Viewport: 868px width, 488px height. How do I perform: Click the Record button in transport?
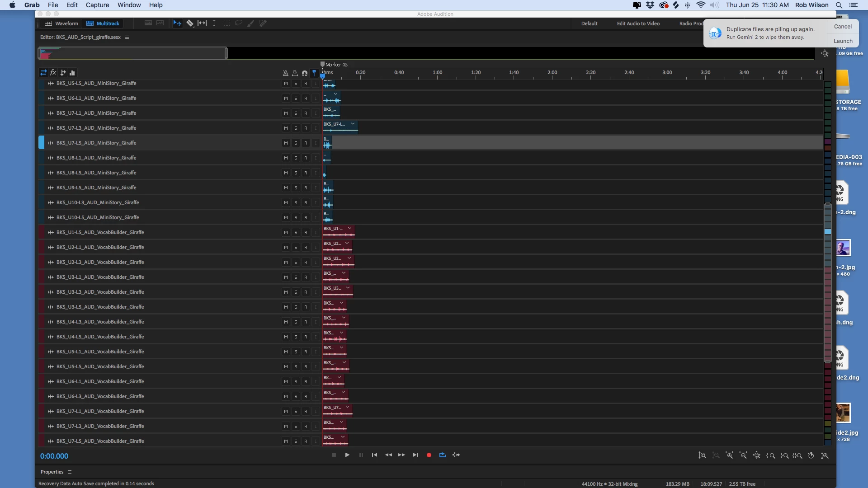pos(429,455)
